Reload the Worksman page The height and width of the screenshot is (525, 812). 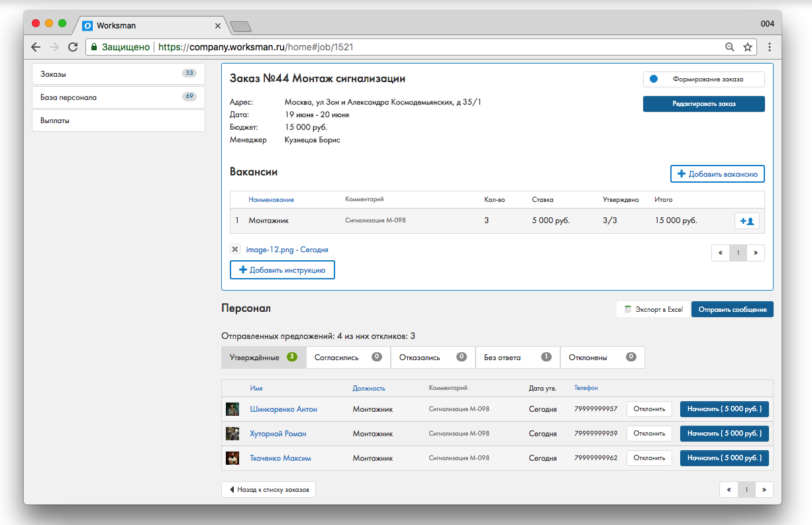tap(73, 47)
